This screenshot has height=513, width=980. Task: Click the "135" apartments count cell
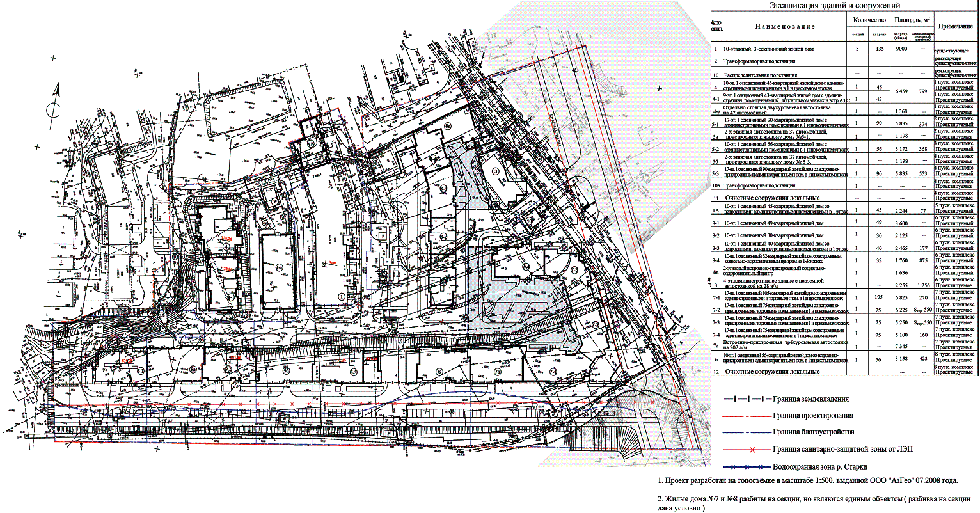point(879,49)
